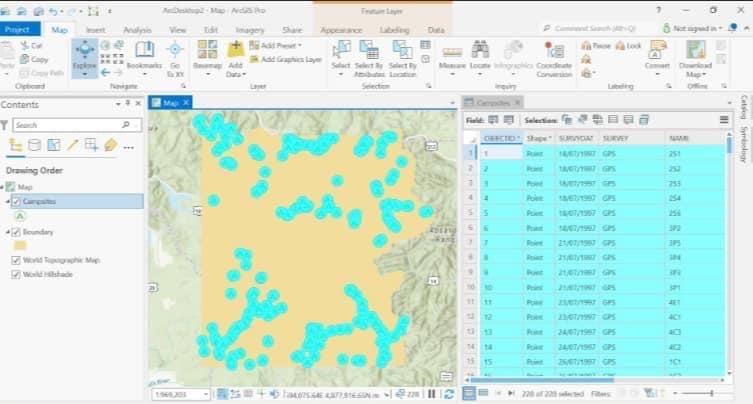
Task: Click the SURVDAT column header
Action: 576,138
